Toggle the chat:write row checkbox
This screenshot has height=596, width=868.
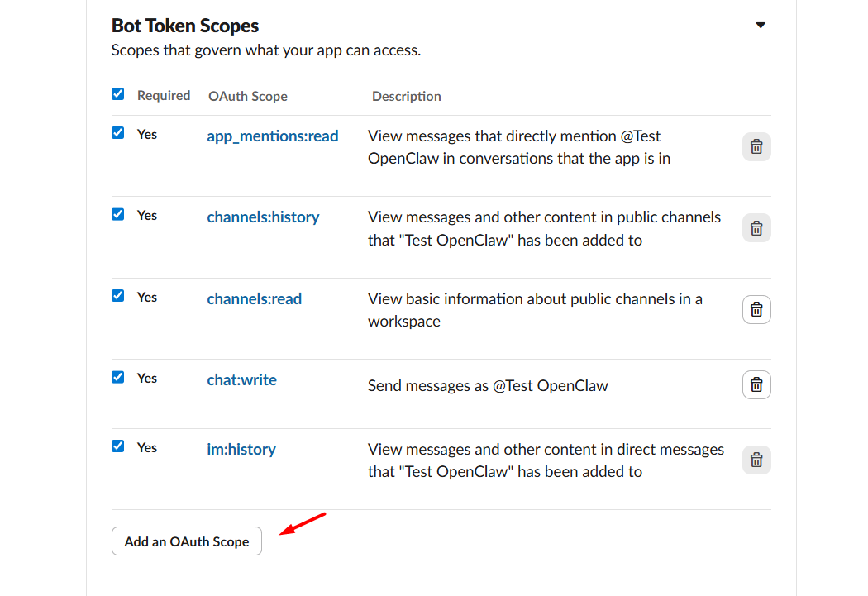point(118,377)
